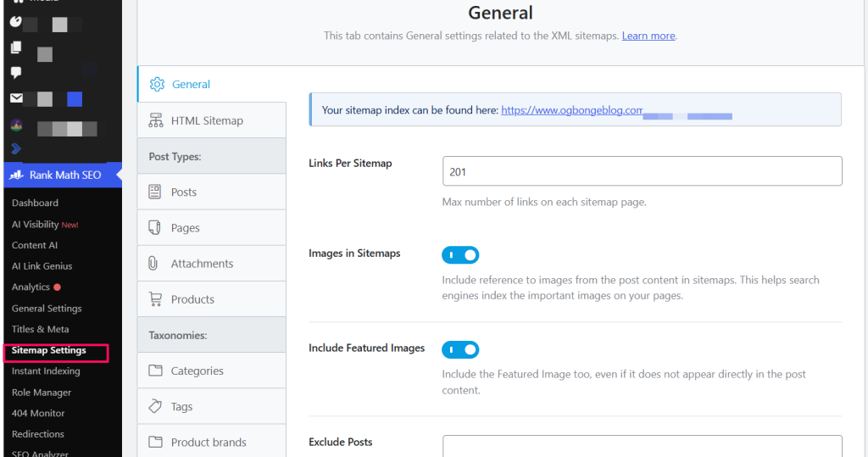Turn off Include Featured Images toggle
This screenshot has width=868, height=457.
[x=460, y=349]
